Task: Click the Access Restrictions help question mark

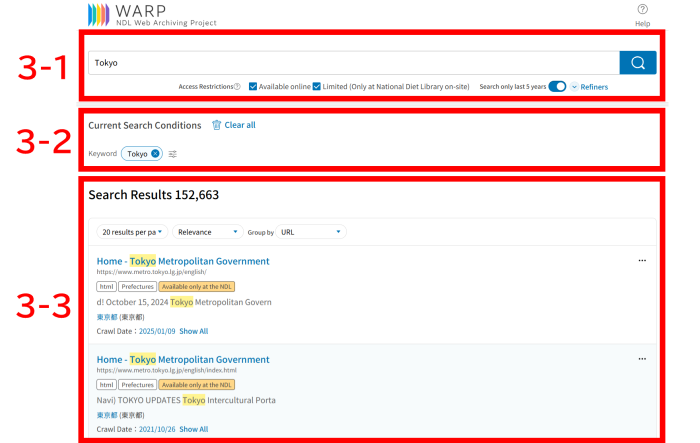Action: click(238, 87)
